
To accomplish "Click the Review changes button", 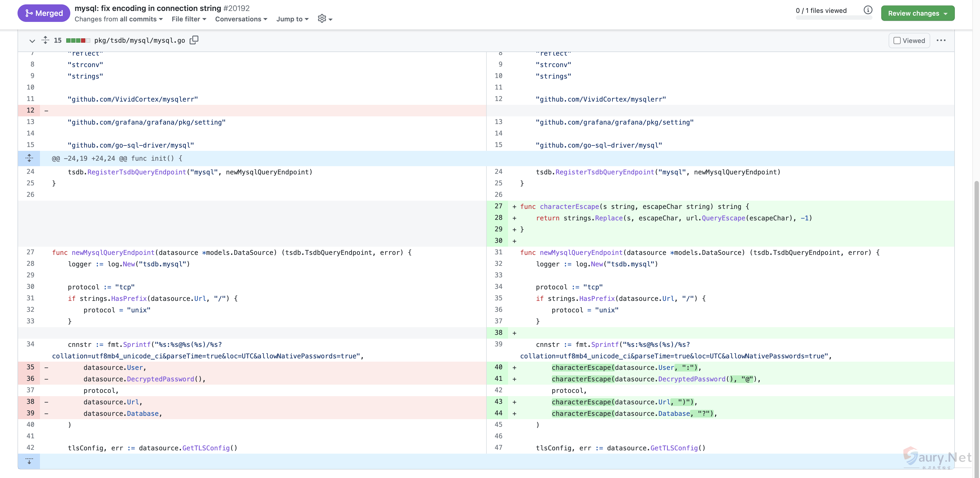I will pyautogui.click(x=917, y=13).
